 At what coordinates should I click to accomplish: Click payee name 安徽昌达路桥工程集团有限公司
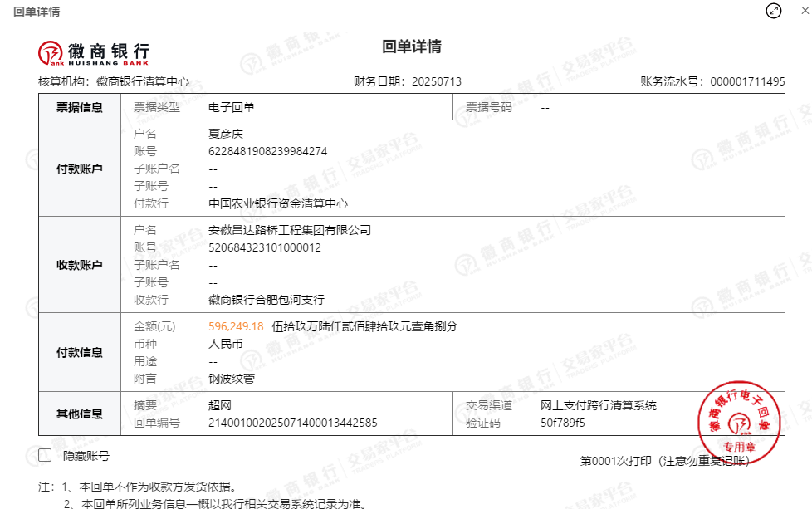tap(289, 230)
